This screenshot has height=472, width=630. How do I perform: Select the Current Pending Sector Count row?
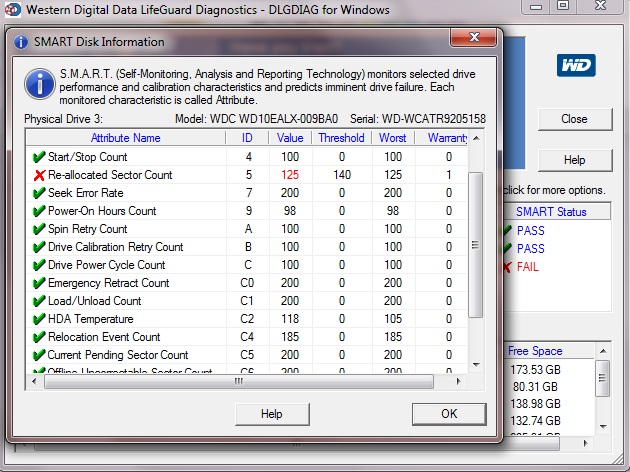[247, 355]
